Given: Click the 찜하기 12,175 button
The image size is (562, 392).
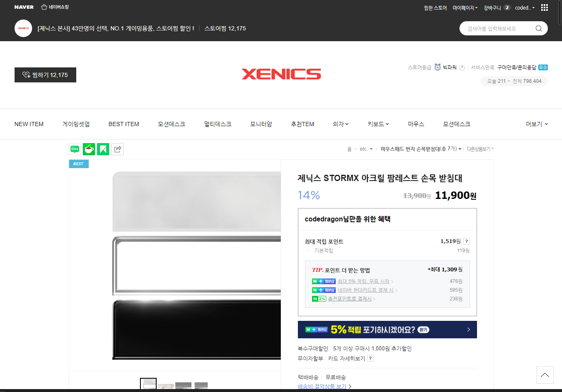Looking at the screenshot, I should [45, 75].
